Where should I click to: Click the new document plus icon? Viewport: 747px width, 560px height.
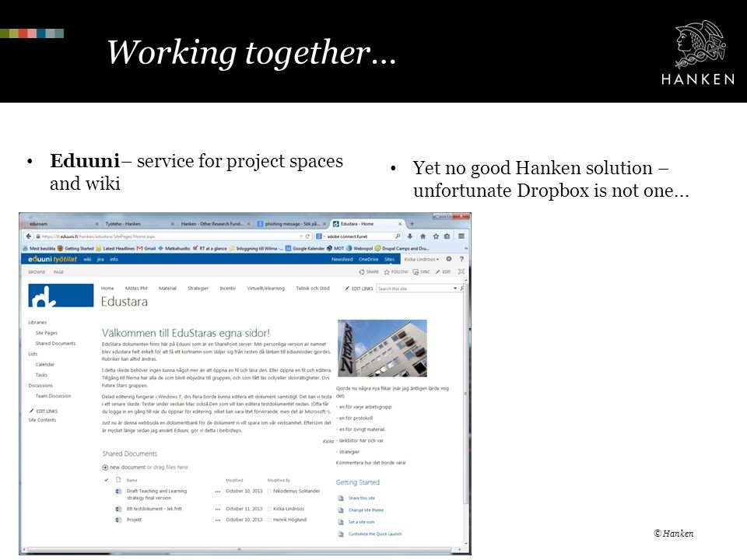pyautogui.click(x=105, y=467)
